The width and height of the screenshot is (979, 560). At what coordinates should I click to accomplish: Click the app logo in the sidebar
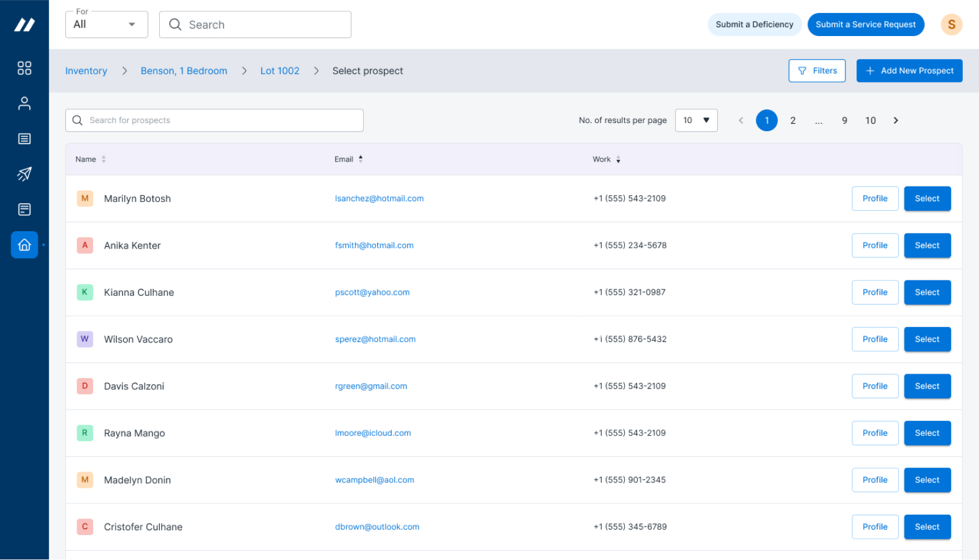[24, 25]
